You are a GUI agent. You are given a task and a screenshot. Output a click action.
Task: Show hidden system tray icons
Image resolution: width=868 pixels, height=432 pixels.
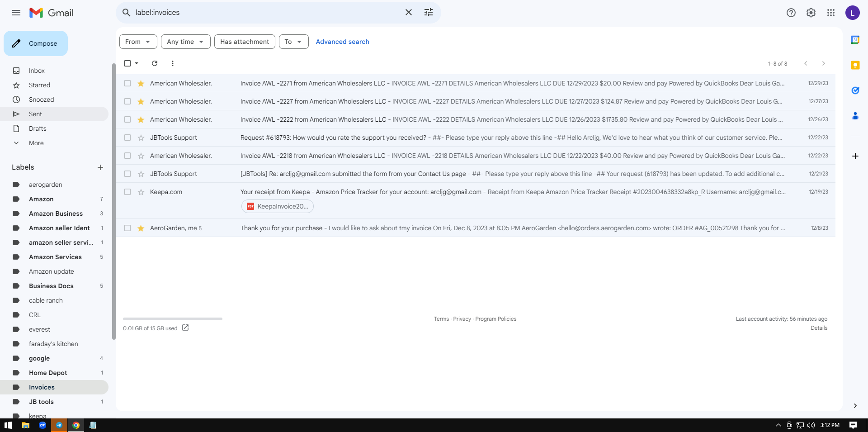click(778, 425)
